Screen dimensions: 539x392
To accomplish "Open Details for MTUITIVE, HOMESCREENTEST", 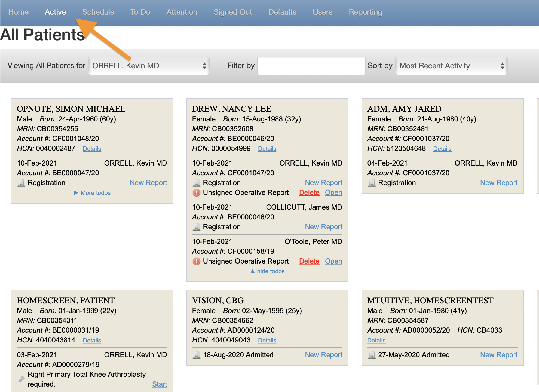I will tap(376, 340).
